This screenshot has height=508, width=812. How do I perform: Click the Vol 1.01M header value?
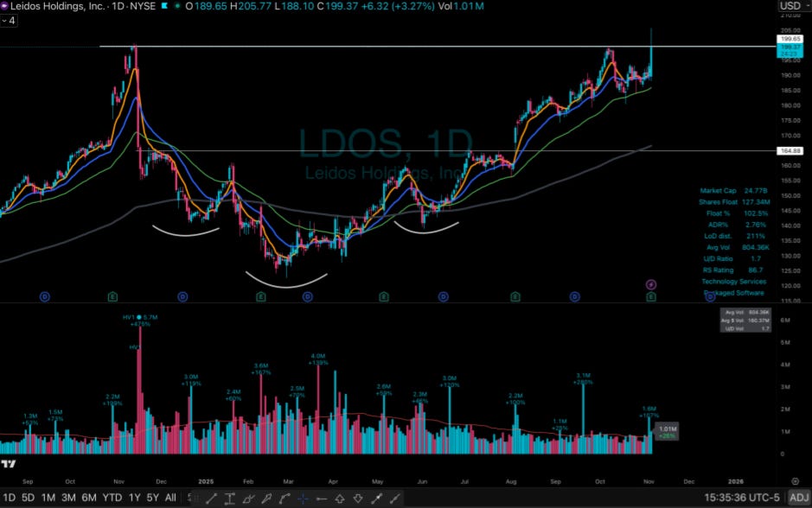pyautogui.click(x=461, y=6)
